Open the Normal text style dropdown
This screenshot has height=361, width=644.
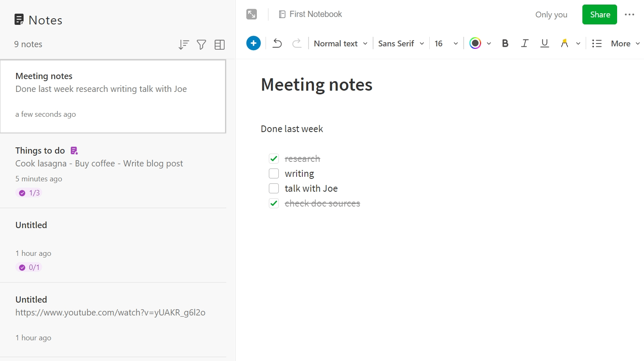pos(340,43)
